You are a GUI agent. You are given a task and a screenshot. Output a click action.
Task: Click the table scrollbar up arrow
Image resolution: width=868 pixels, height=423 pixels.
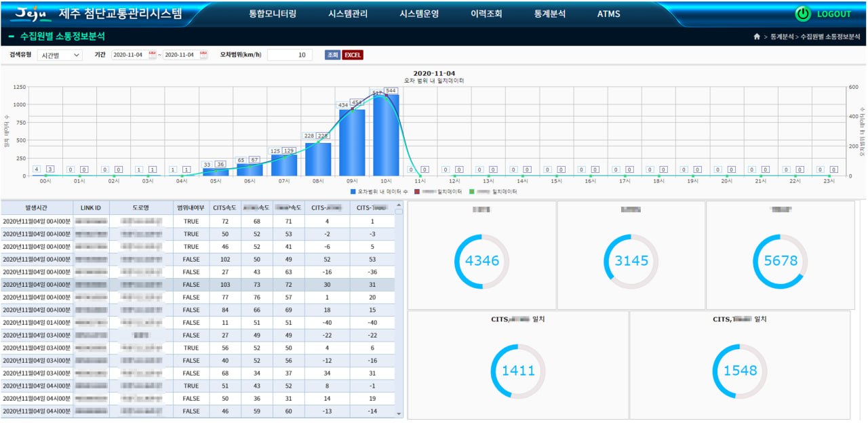pos(399,211)
